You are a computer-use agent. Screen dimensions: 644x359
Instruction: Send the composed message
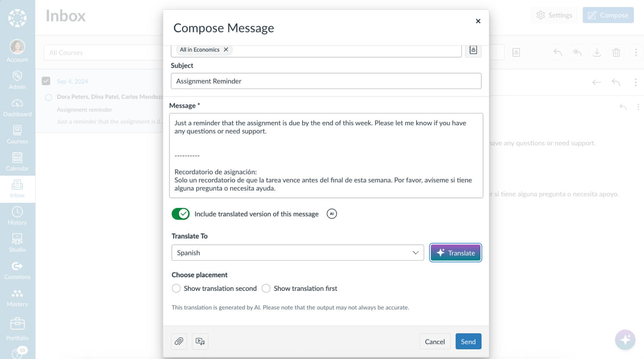tap(468, 342)
